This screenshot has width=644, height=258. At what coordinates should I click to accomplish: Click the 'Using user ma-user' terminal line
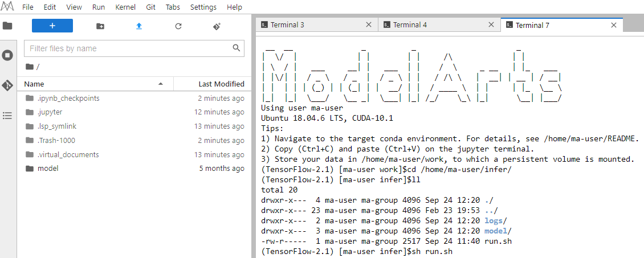tap(302, 108)
